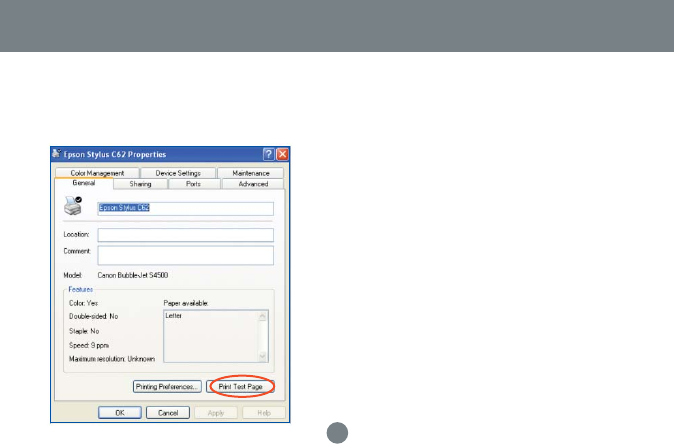The image size is (674, 444).
Task: Click the dialog's Help button
Action: 264,413
